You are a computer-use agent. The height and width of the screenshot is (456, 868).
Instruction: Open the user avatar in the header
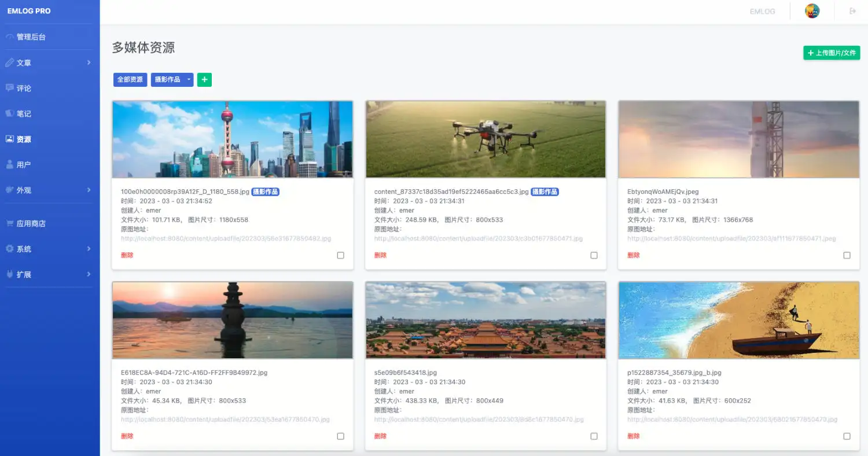[812, 11]
